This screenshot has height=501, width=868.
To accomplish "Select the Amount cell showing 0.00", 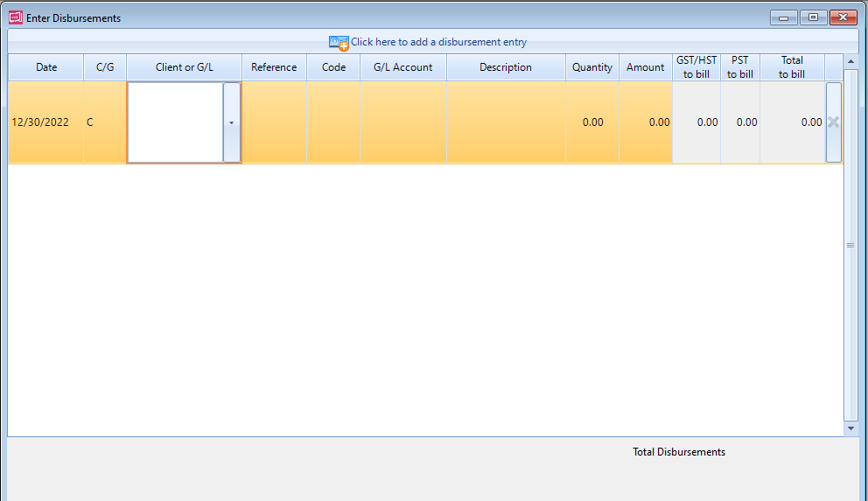I will (646, 122).
